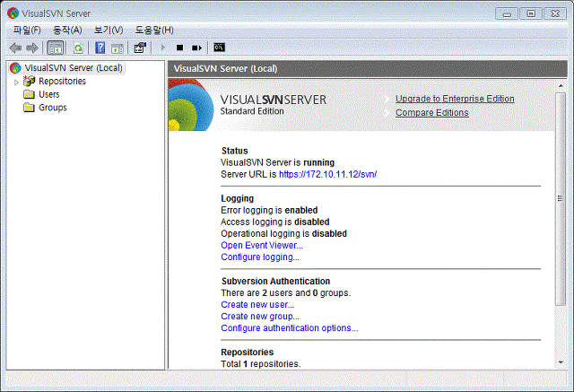
Task: Click 'Standard Edition' banner text
Action: click(x=252, y=111)
